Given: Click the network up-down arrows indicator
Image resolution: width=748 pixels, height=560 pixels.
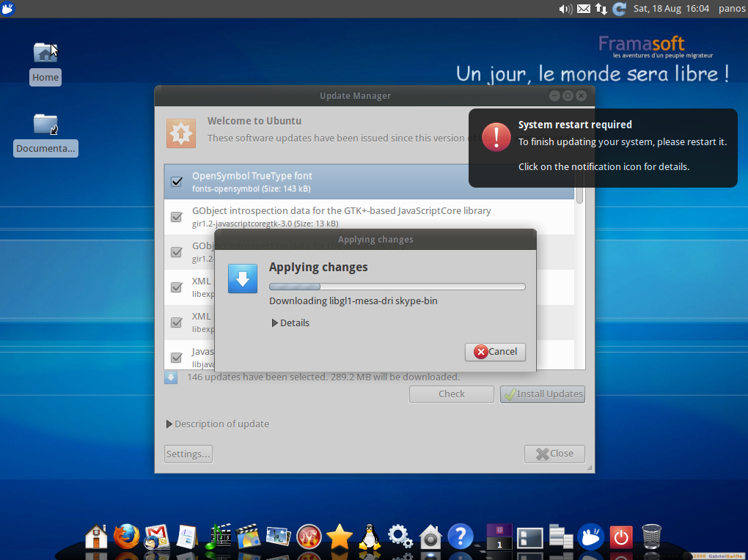Looking at the screenshot, I should (601, 9).
